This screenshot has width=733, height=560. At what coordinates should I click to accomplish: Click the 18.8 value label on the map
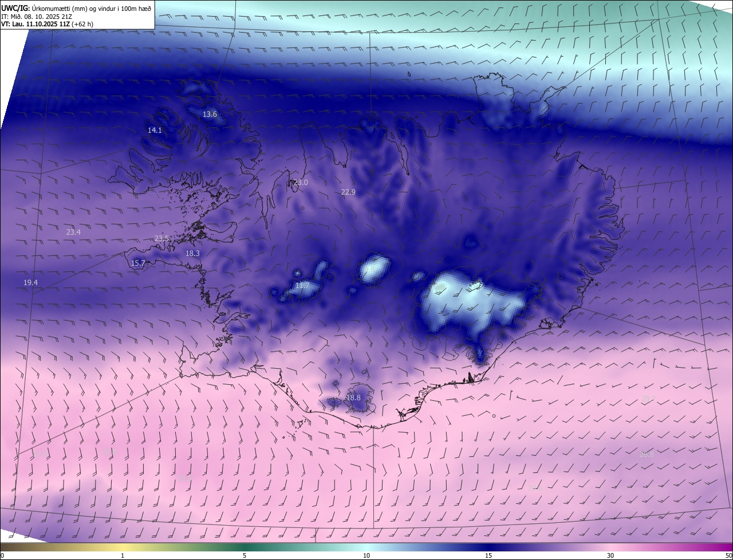[354, 397]
